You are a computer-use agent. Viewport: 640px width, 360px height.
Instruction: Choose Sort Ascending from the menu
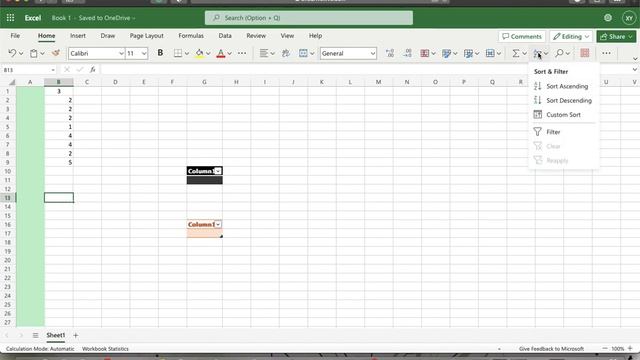563,86
